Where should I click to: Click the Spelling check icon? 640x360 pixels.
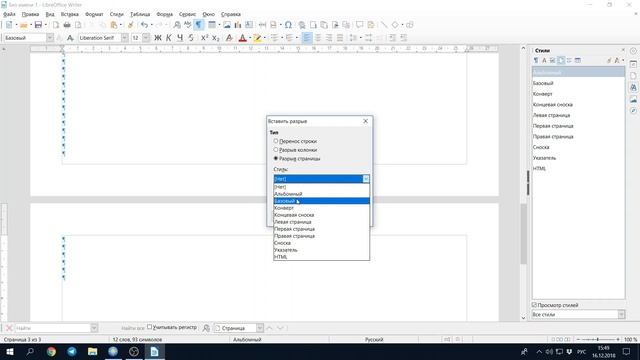[187, 25]
